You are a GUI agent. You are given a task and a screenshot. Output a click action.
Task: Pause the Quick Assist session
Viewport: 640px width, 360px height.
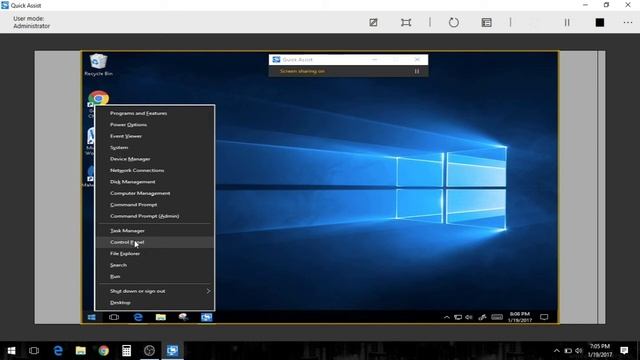567,22
